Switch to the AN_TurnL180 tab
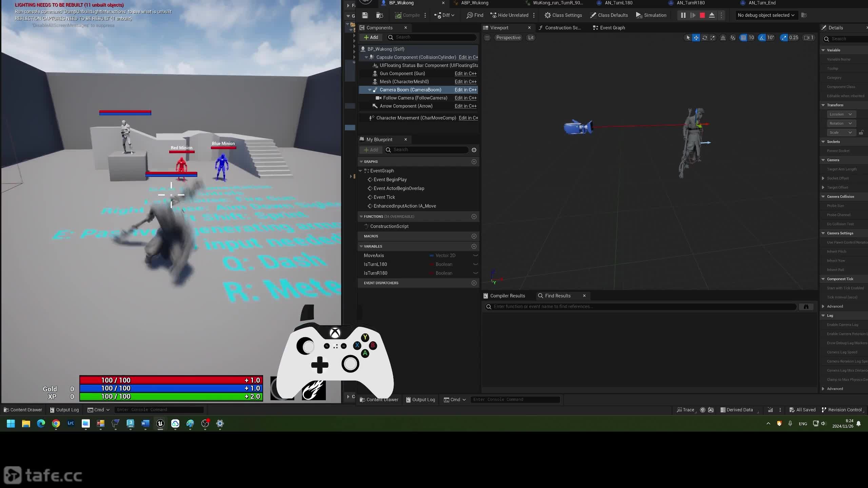 click(x=618, y=3)
